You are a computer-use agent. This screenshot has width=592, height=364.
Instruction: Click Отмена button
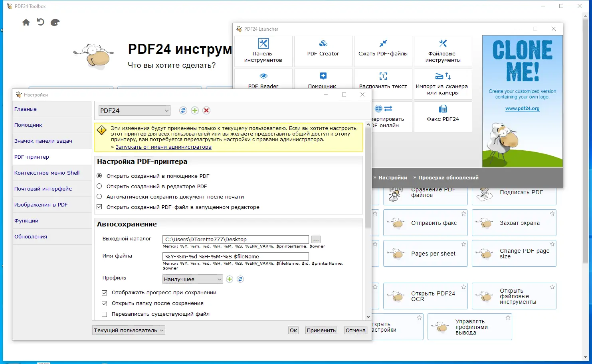coord(356,330)
